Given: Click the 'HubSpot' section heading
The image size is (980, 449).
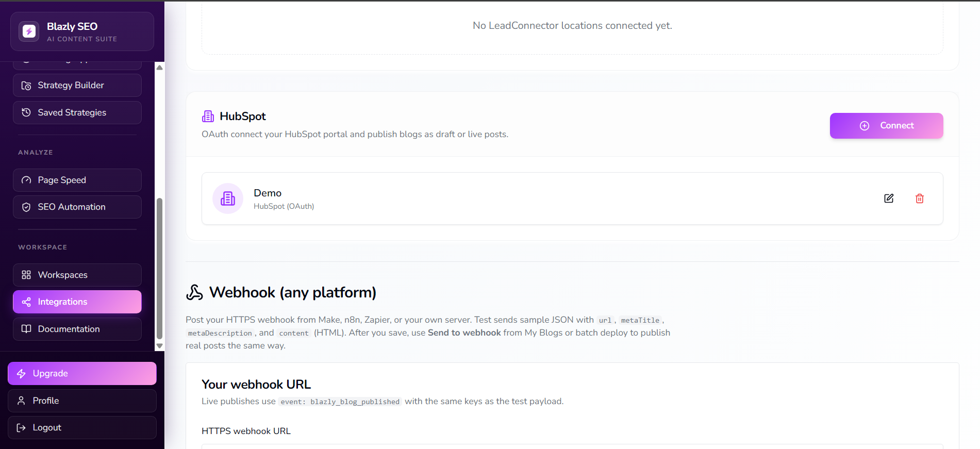Looking at the screenshot, I should (x=243, y=117).
